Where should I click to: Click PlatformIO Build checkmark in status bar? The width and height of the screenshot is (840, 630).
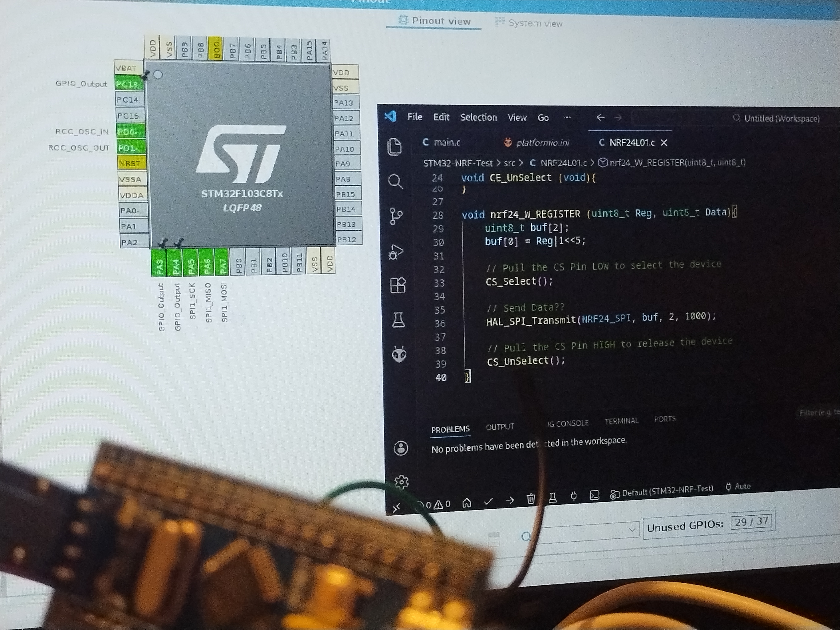488,502
